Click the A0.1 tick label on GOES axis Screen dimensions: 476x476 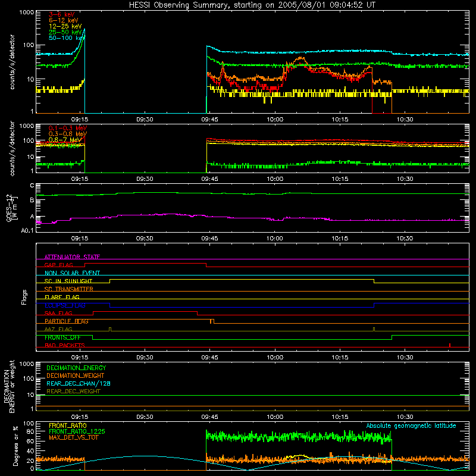(x=27, y=231)
